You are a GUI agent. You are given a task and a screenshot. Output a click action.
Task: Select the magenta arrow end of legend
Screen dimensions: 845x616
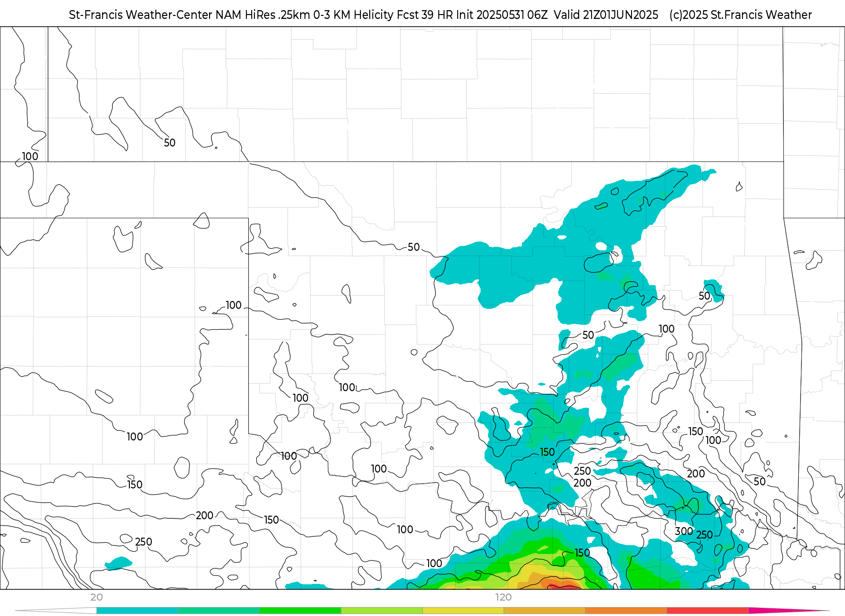[789, 611]
